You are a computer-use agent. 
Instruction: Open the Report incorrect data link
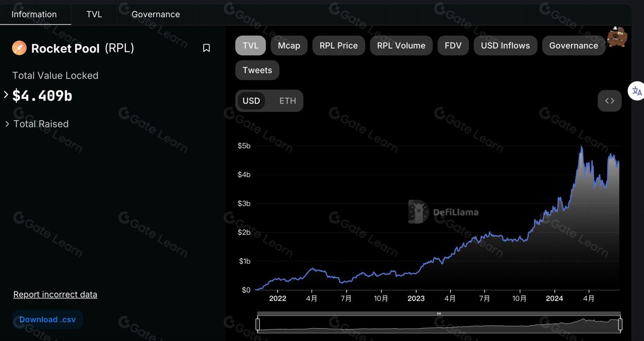[x=55, y=294]
